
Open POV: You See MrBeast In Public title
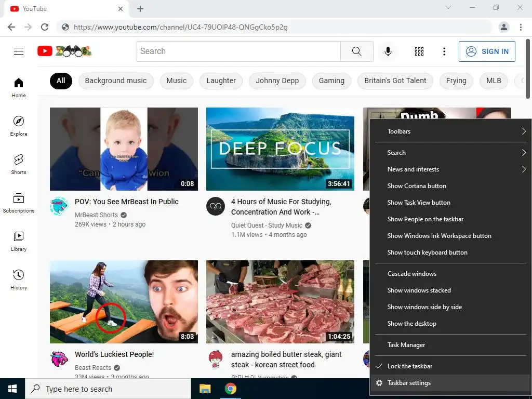pos(127,202)
